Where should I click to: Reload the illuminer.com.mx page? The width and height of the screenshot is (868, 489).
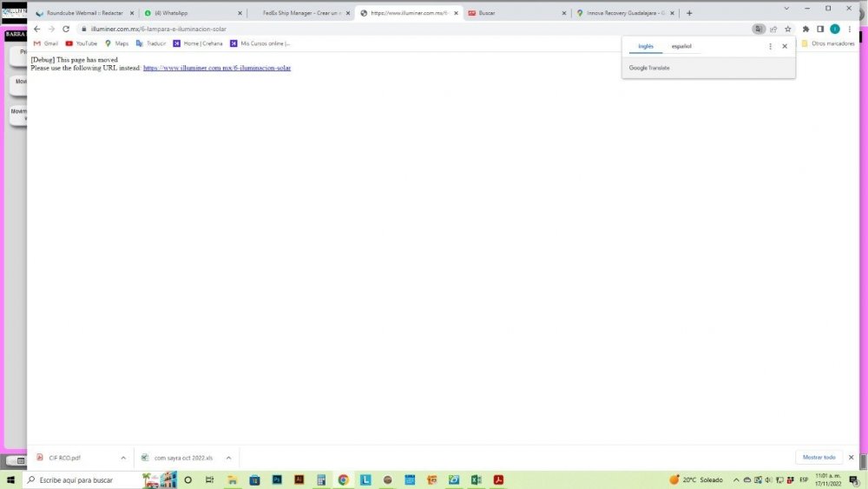click(66, 29)
